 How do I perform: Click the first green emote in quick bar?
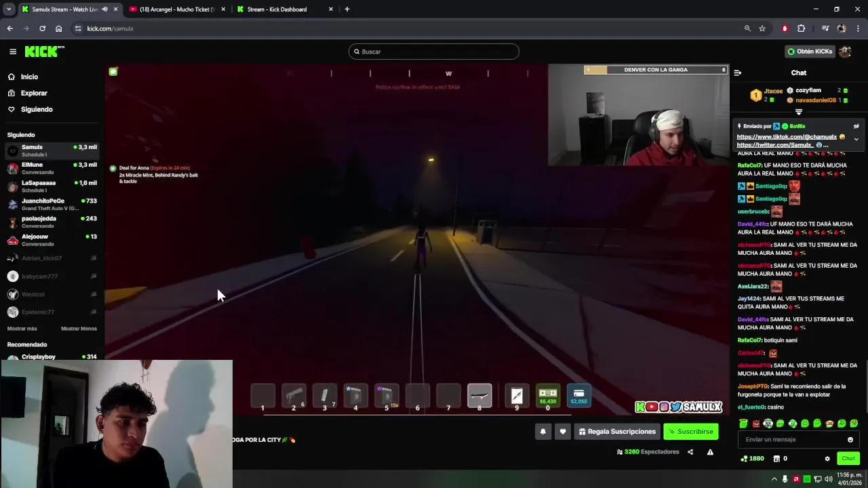pos(744,424)
